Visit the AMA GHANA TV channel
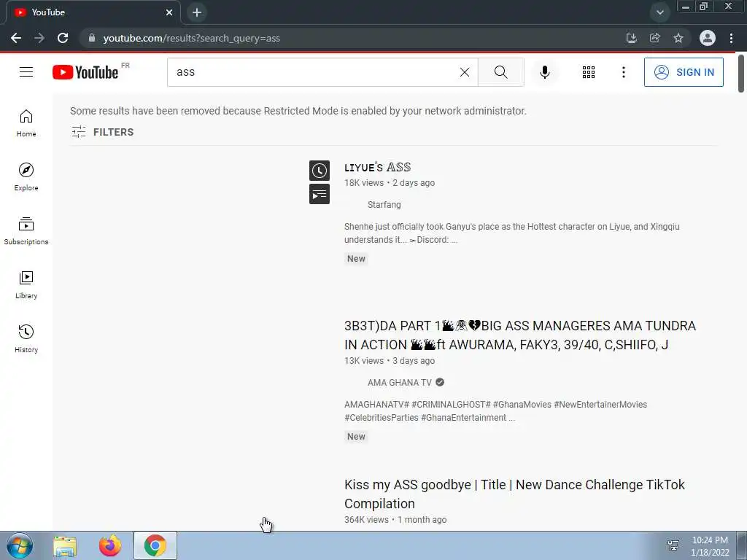The height and width of the screenshot is (560, 747). click(399, 382)
